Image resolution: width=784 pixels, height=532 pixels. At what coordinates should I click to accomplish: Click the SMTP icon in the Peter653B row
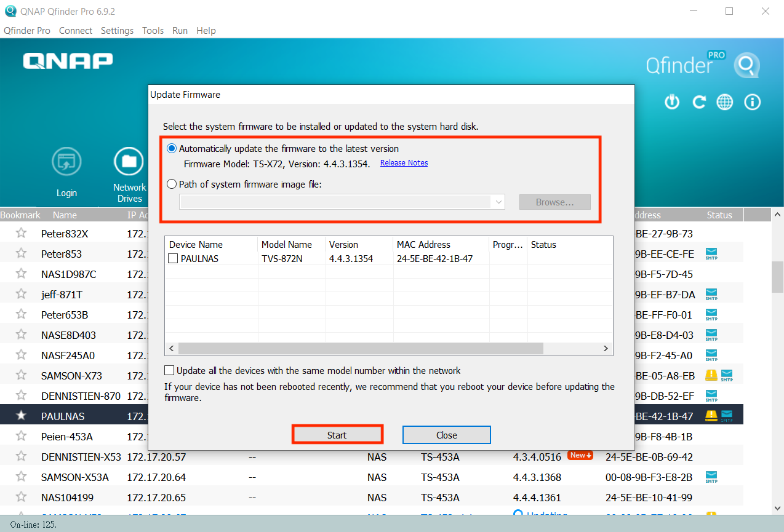711,315
